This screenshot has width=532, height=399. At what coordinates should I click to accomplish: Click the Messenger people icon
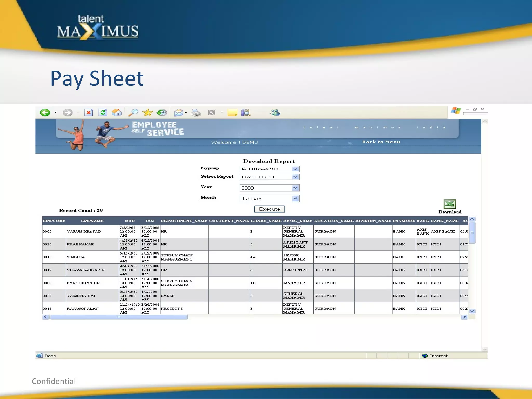275,112
